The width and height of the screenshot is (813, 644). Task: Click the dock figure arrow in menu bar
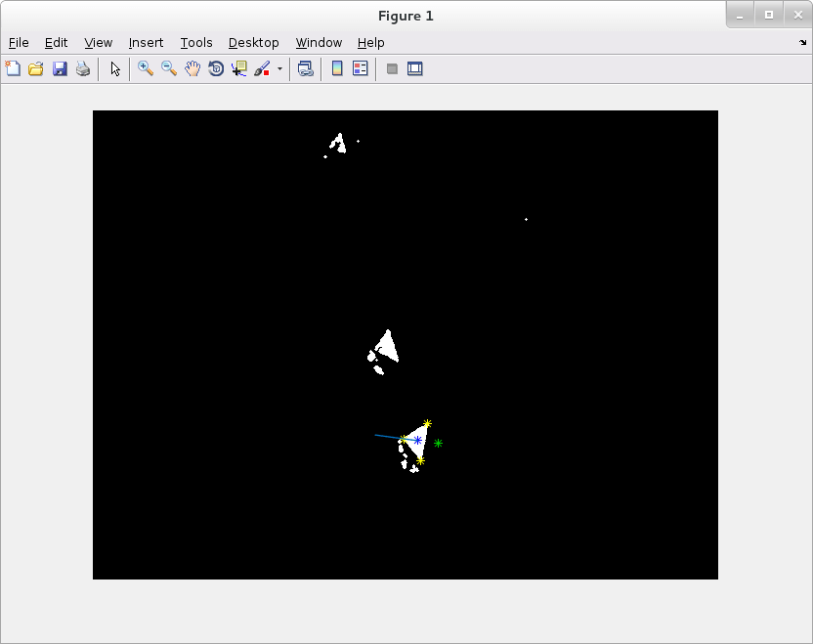point(802,43)
